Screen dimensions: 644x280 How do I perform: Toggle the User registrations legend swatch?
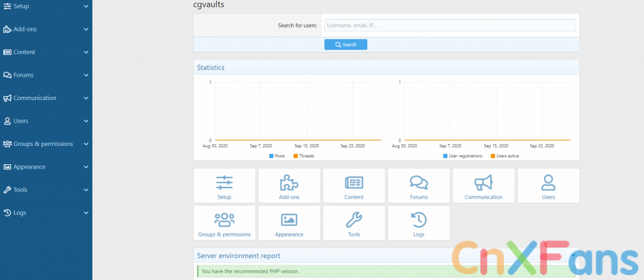click(x=445, y=156)
